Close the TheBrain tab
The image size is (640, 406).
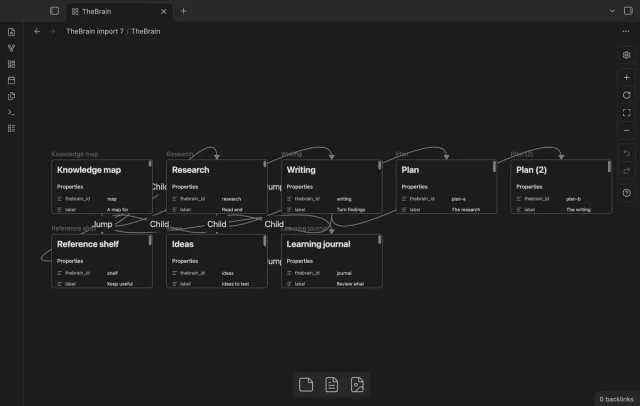164,11
